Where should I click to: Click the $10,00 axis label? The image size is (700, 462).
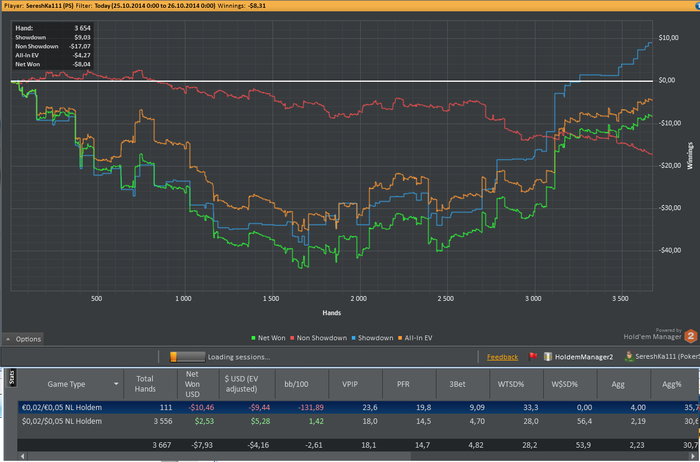point(668,37)
